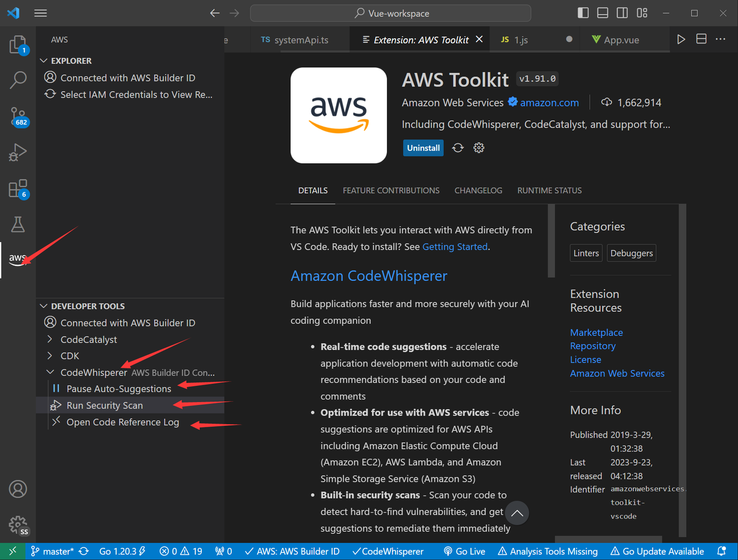
Task: Click the synchronize changes icon beside master*
Action: (x=84, y=551)
